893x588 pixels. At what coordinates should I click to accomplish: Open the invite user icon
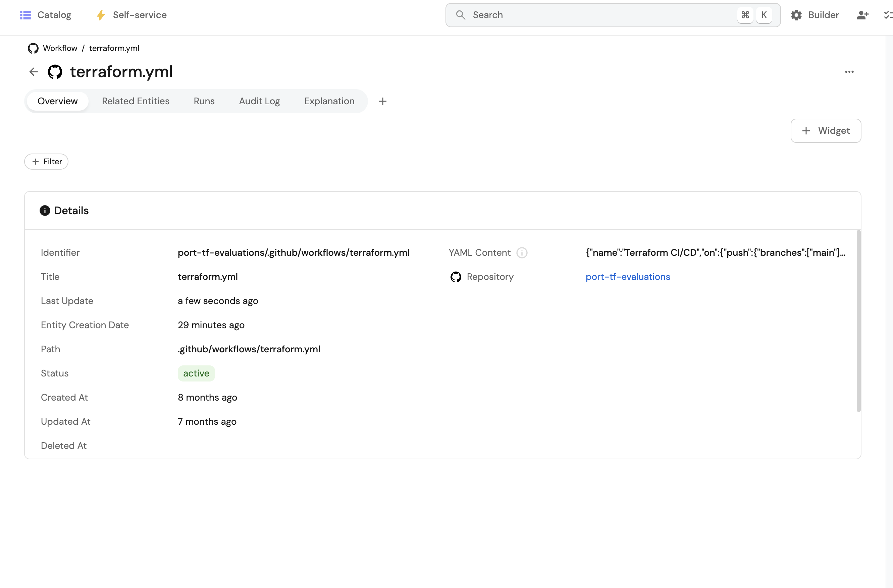(862, 15)
